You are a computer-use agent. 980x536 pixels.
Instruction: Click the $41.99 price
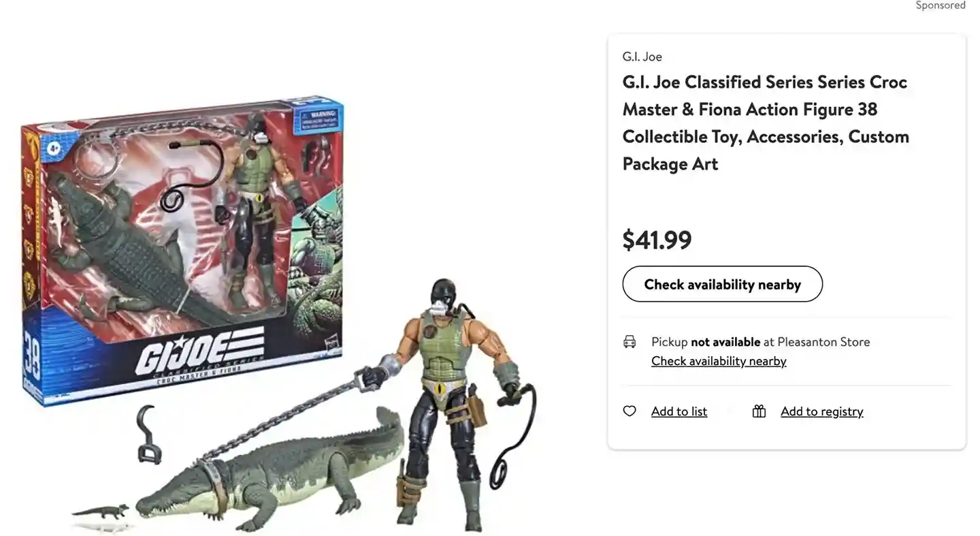[657, 240]
